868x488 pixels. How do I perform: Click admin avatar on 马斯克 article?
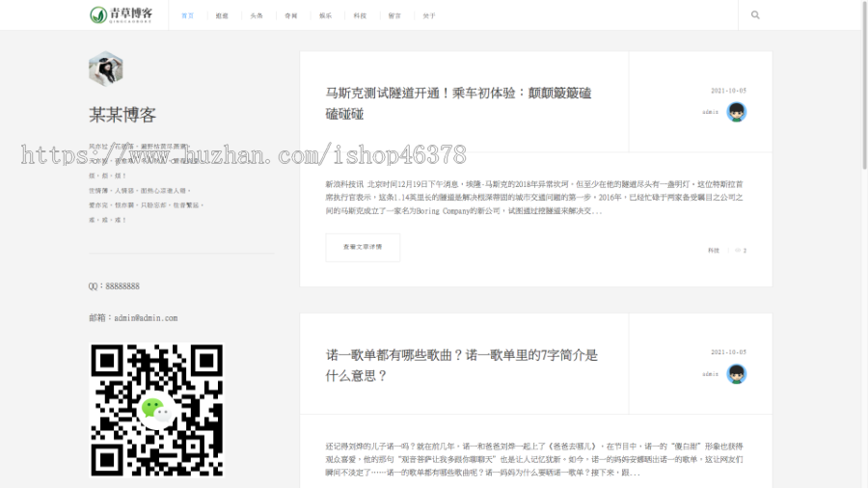(x=736, y=112)
